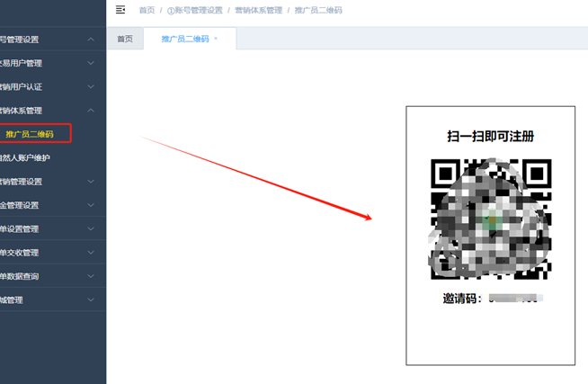The height and width of the screenshot is (384, 588).
Task: Select the 推广员二维码 tab
Action: tap(184, 40)
